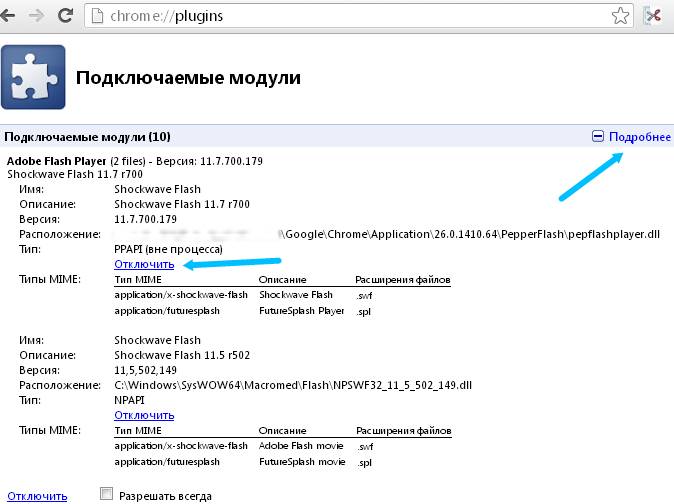The width and height of the screenshot is (674, 504).
Task: Click the blue puzzle piece plugin icon
Action: [x=33, y=76]
